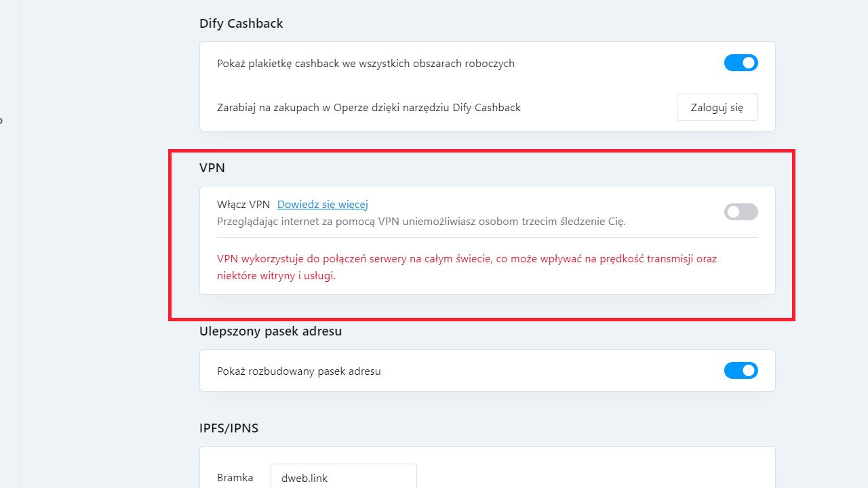Click the VPN section heading
Image resolution: width=868 pixels, height=488 pixels.
212,168
